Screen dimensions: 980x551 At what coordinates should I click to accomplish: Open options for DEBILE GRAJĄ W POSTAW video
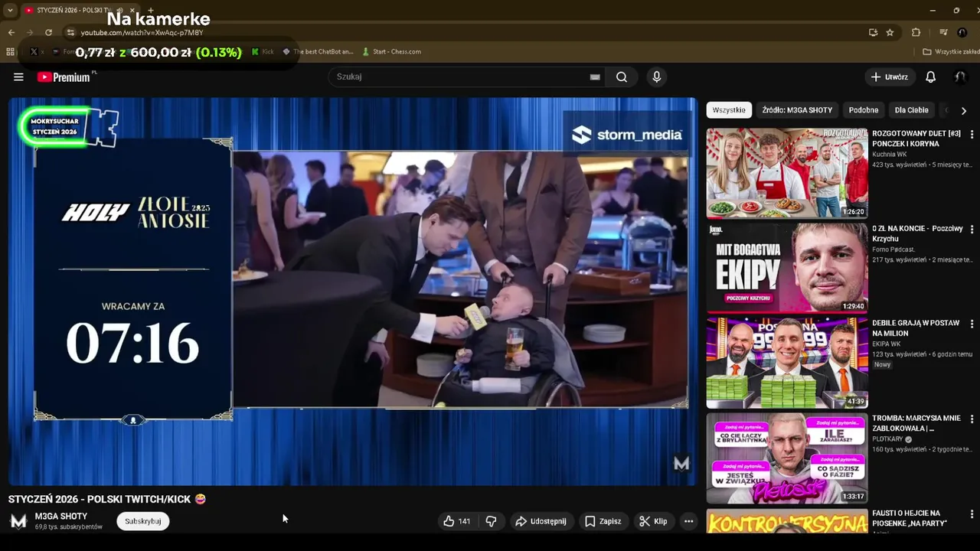pyautogui.click(x=972, y=324)
